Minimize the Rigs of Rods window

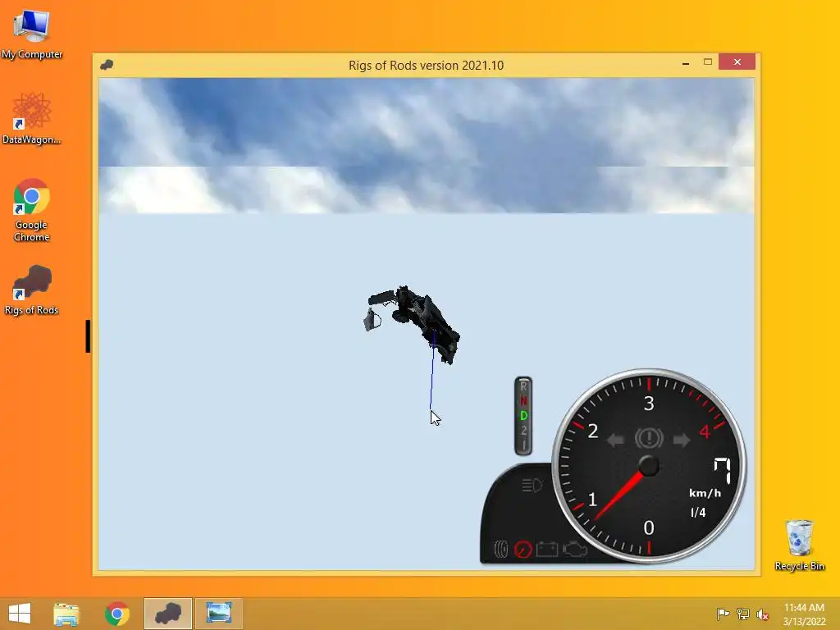[x=686, y=62]
